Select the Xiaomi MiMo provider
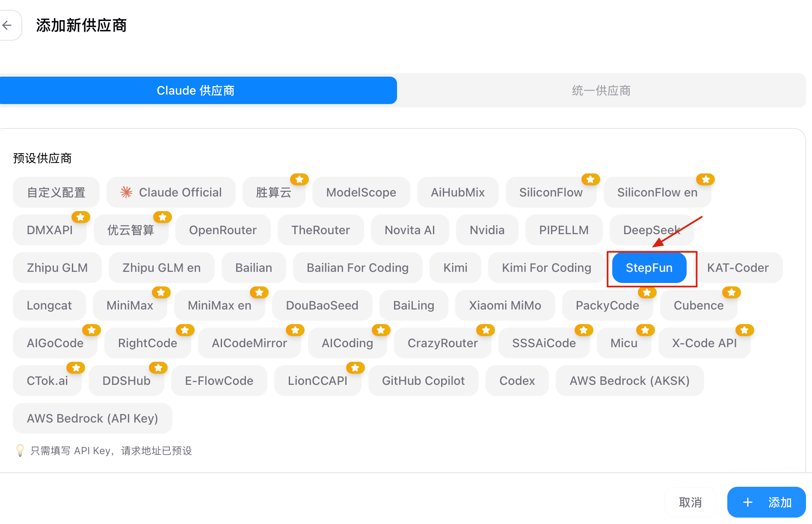Image resolution: width=812 pixels, height=524 pixels. (x=505, y=305)
